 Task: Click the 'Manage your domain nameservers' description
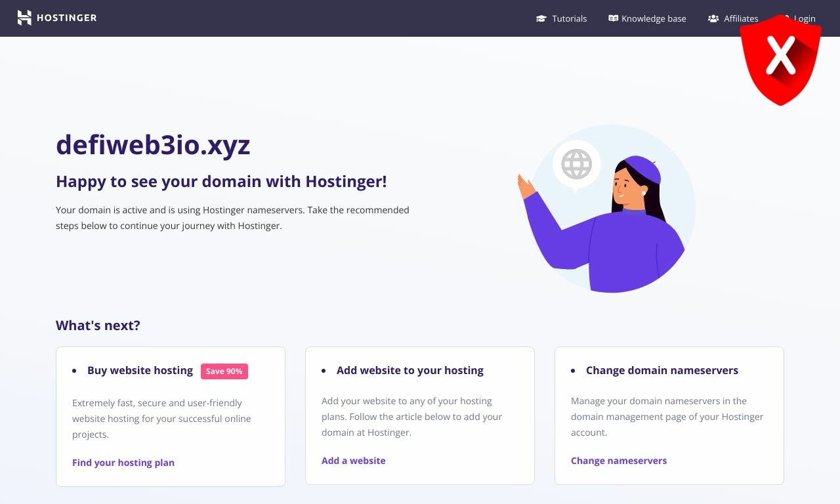click(x=667, y=417)
